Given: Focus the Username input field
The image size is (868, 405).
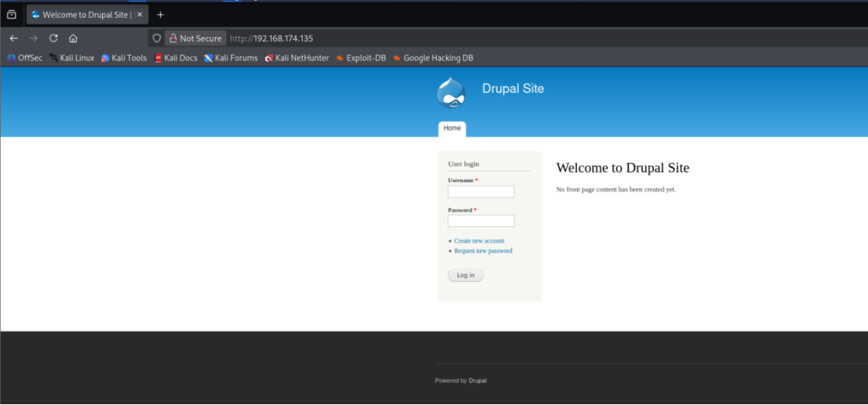Looking at the screenshot, I should (481, 192).
